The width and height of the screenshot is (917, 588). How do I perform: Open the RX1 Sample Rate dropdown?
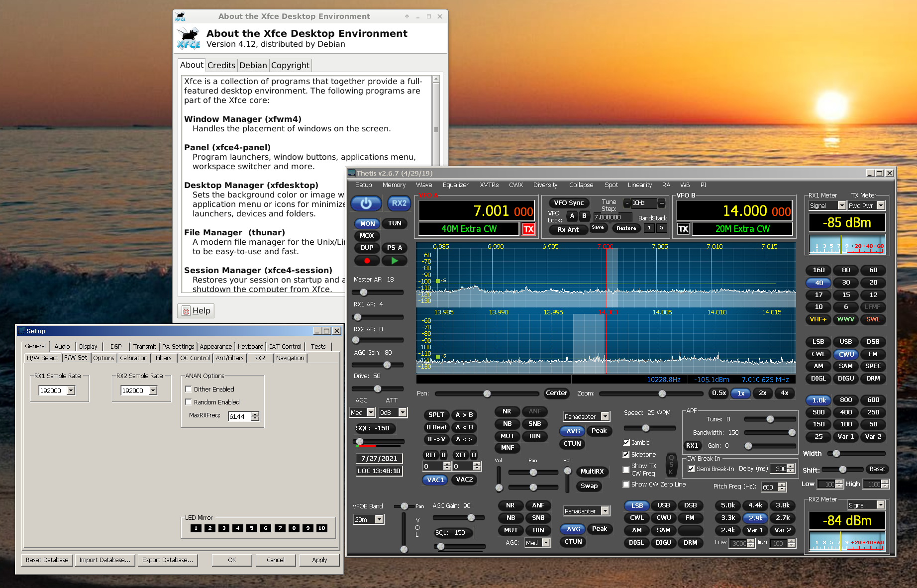71,391
